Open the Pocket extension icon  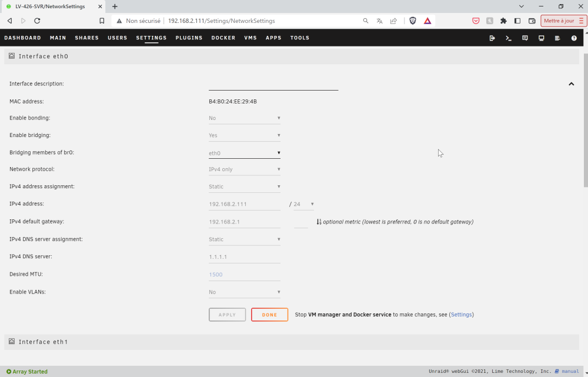click(476, 21)
